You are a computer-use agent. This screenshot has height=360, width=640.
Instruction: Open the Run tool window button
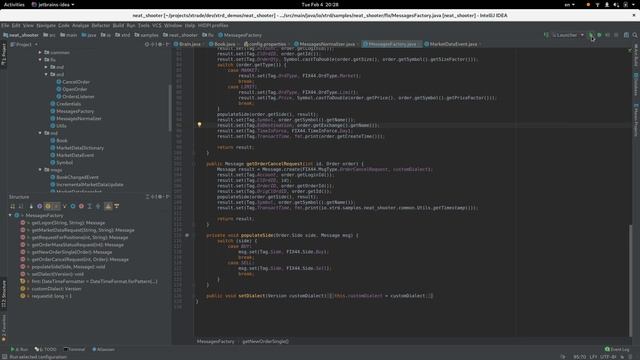(x=19, y=349)
